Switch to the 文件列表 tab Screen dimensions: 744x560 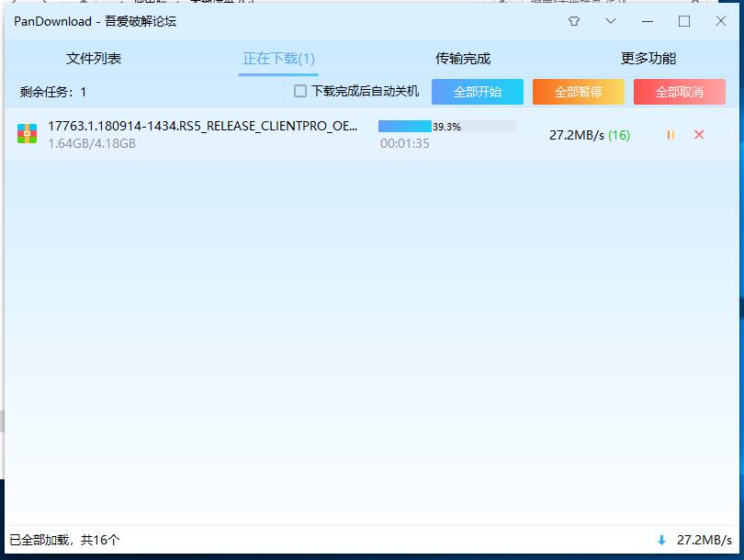point(94,59)
